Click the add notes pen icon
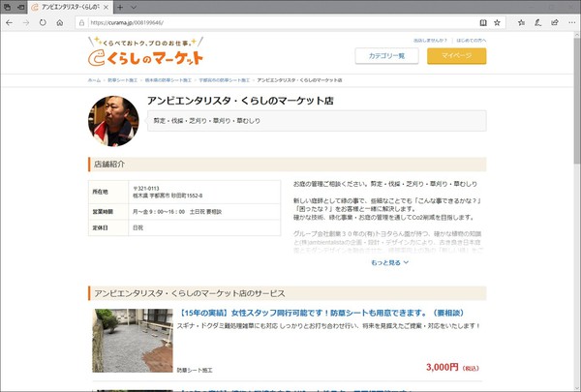This screenshot has width=581, height=392. pyautogui.click(x=537, y=22)
